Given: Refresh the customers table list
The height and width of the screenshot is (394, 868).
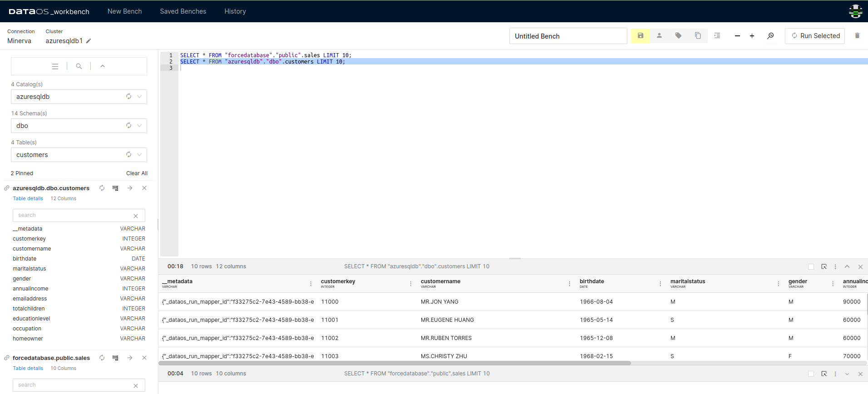Looking at the screenshot, I should (x=129, y=154).
